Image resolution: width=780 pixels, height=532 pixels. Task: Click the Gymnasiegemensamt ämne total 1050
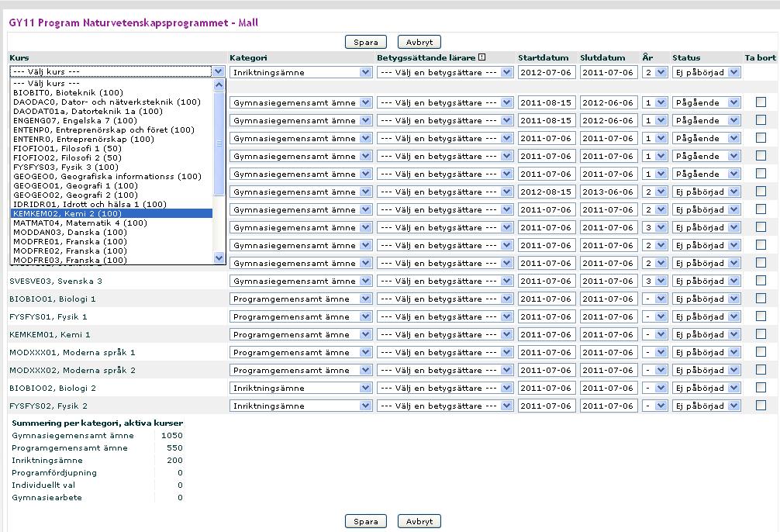[x=171, y=436]
